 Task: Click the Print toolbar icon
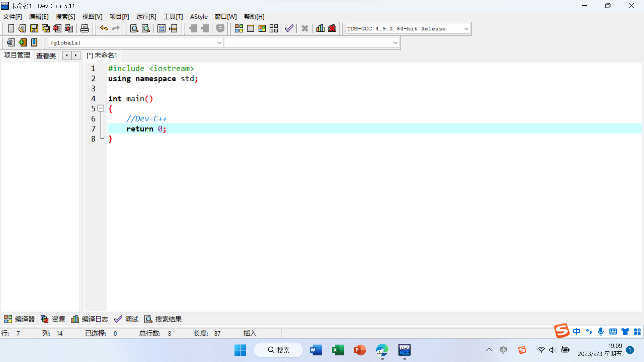point(85,28)
